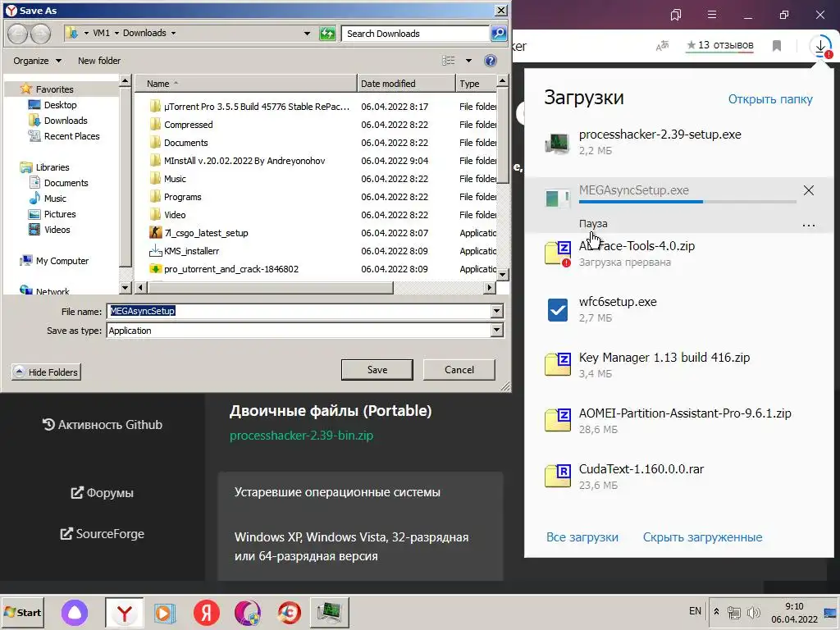Click the change view icon in Save As
The image size is (840, 630).
[x=449, y=61]
